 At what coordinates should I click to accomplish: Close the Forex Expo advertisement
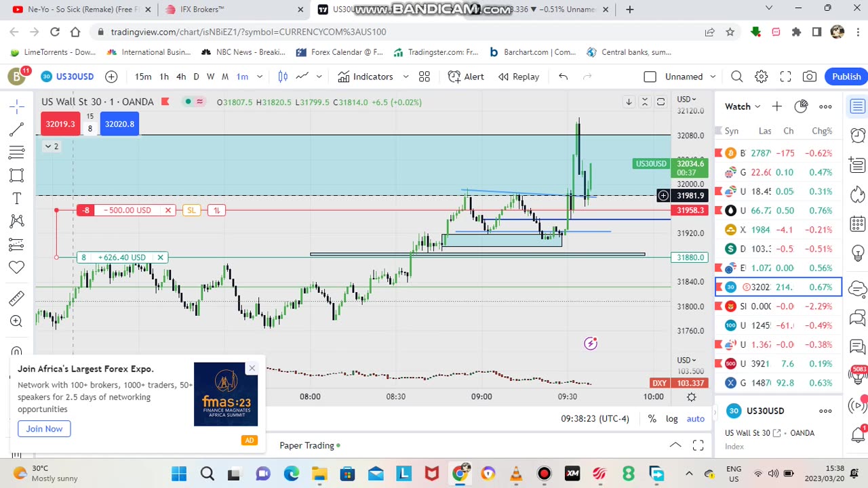coord(252,369)
